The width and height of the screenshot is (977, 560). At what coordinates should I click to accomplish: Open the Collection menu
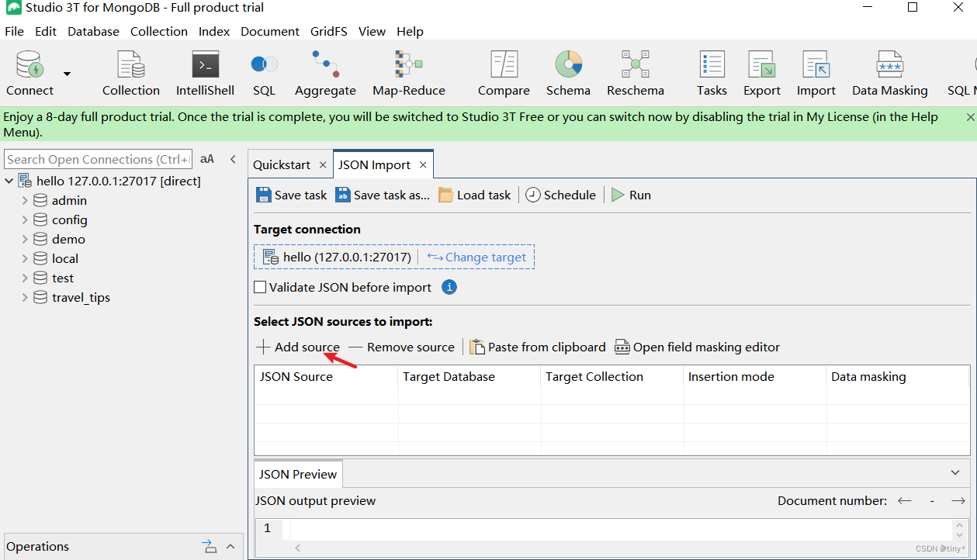coord(159,31)
